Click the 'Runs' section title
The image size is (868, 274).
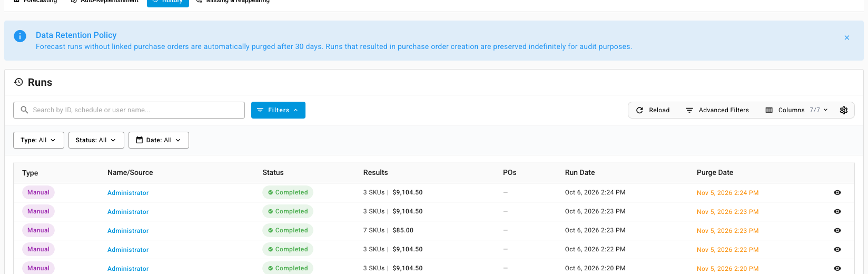(40, 82)
